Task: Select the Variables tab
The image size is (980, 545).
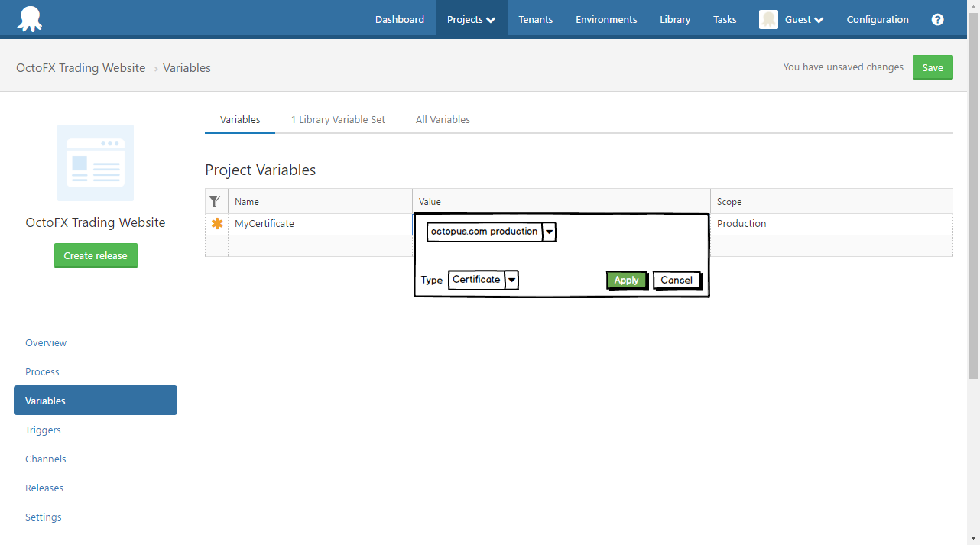Action: [239, 119]
